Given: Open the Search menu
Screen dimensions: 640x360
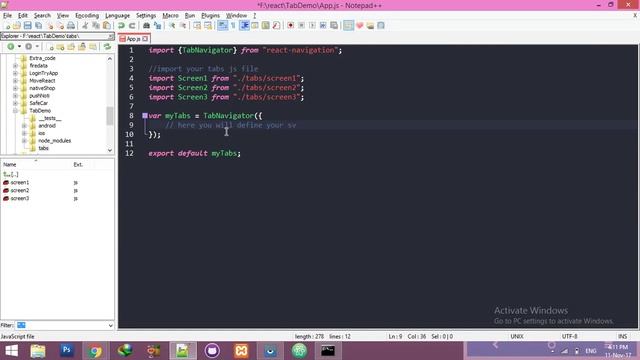Looking at the screenshot, I should click(42, 16).
